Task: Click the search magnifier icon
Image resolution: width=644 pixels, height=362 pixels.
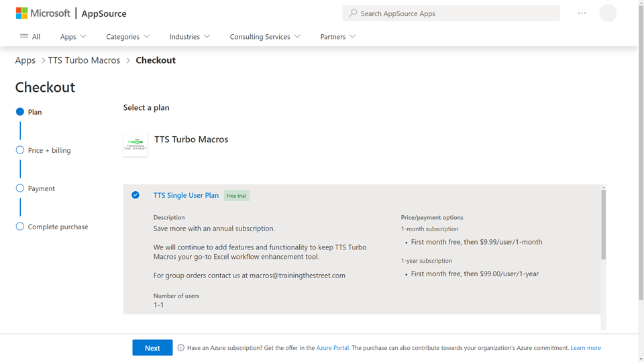Action: pos(353,13)
